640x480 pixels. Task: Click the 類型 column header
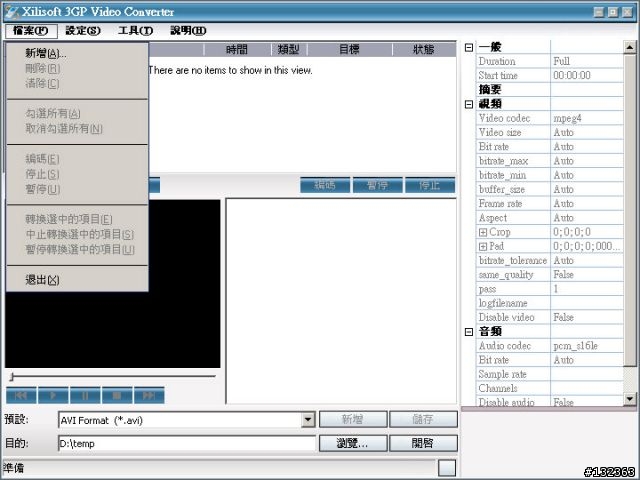click(x=289, y=49)
